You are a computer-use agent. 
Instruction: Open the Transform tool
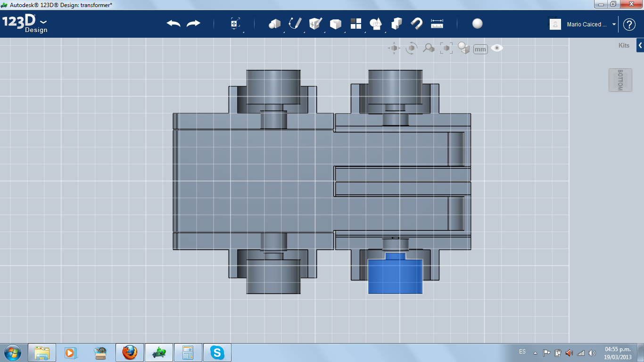(235, 24)
